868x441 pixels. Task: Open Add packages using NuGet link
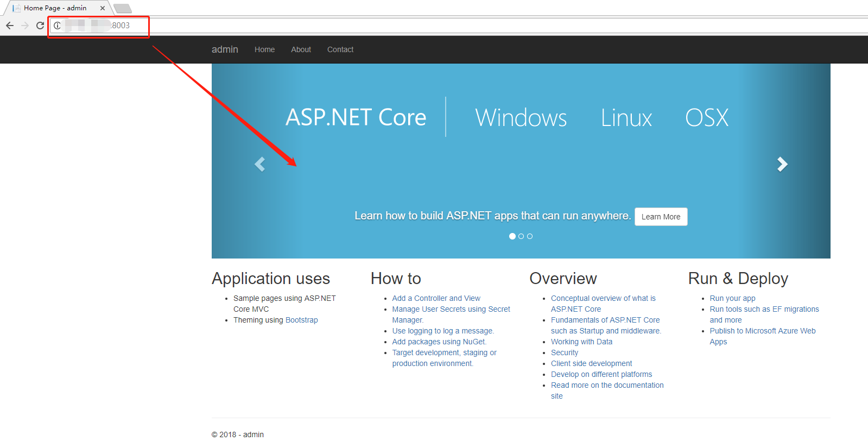pyautogui.click(x=439, y=342)
